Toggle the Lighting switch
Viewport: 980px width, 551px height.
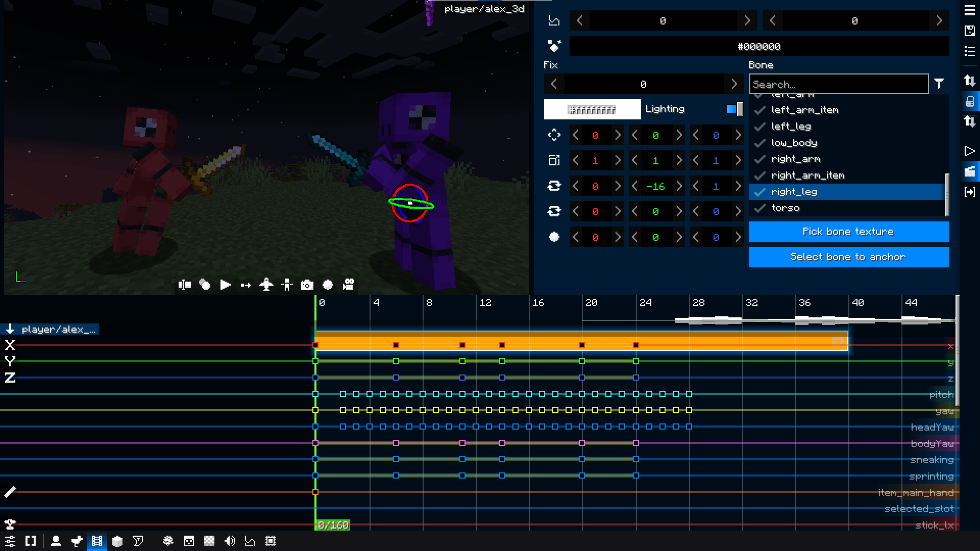coord(734,109)
